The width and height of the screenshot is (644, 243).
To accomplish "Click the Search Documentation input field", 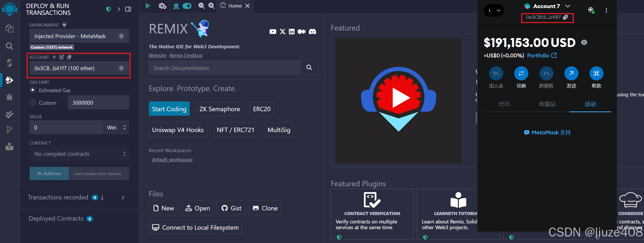I will point(224,68).
